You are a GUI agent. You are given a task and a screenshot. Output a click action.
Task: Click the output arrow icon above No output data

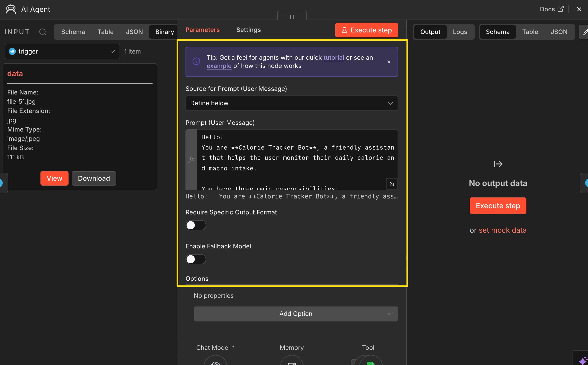(x=498, y=164)
